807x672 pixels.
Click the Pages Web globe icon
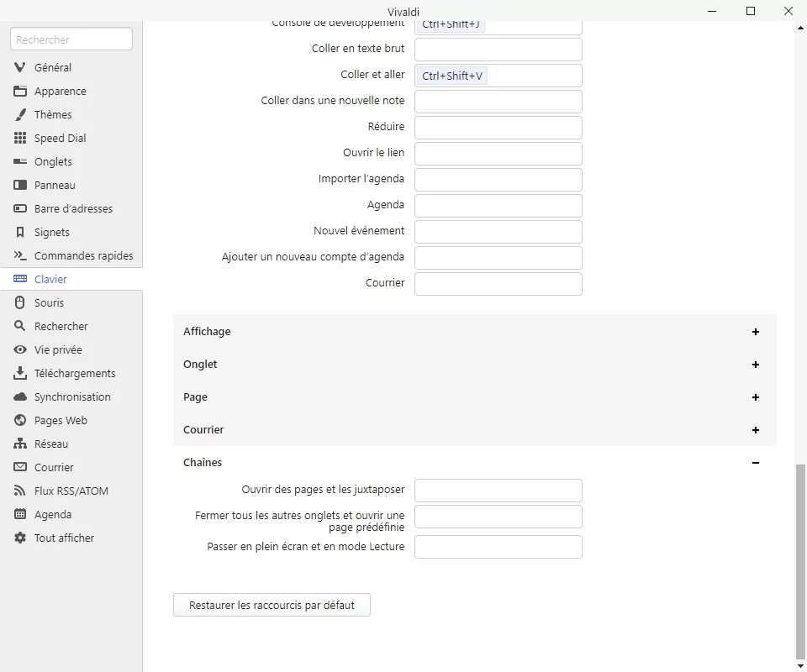[20, 421]
